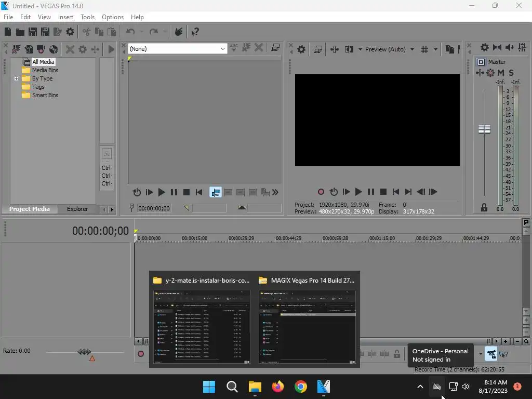Image resolution: width=532 pixels, height=399 pixels.
Task: Click the Cut scissors icon
Action: point(87,32)
